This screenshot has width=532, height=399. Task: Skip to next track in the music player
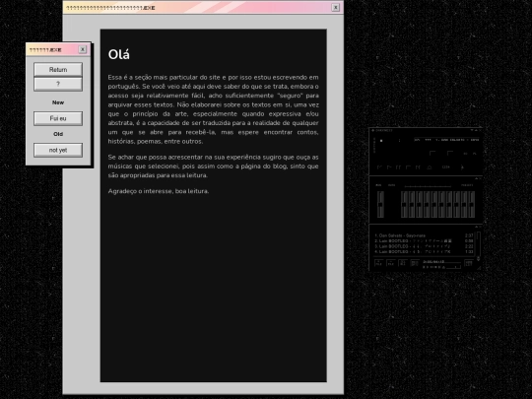click(x=418, y=167)
